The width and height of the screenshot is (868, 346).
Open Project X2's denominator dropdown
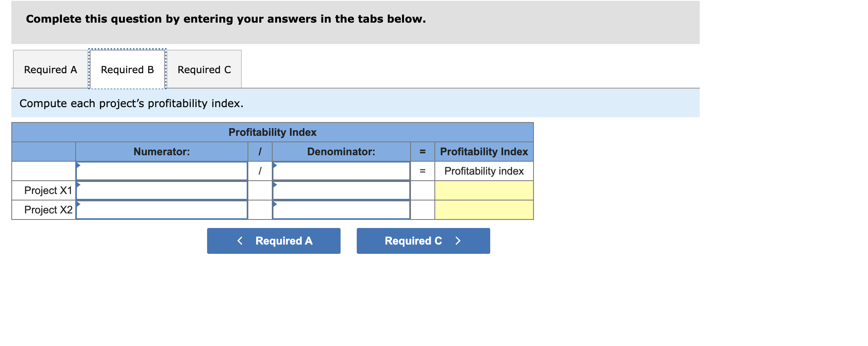point(342,209)
